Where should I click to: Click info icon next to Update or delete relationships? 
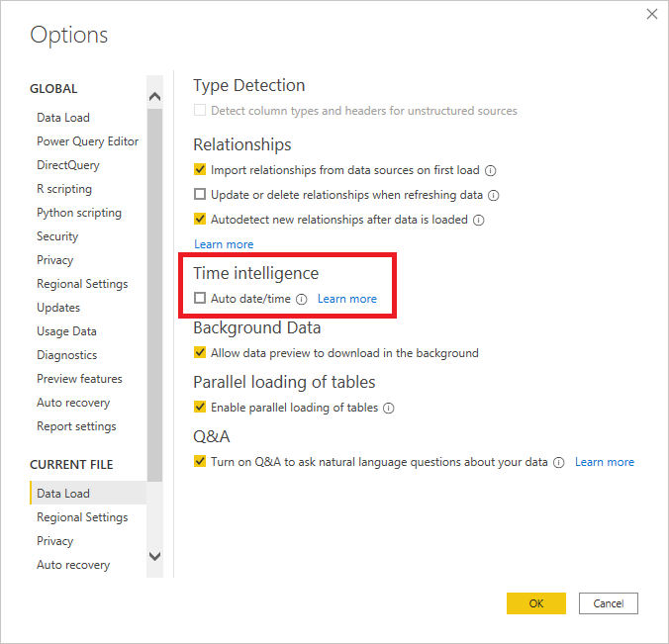click(494, 195)
